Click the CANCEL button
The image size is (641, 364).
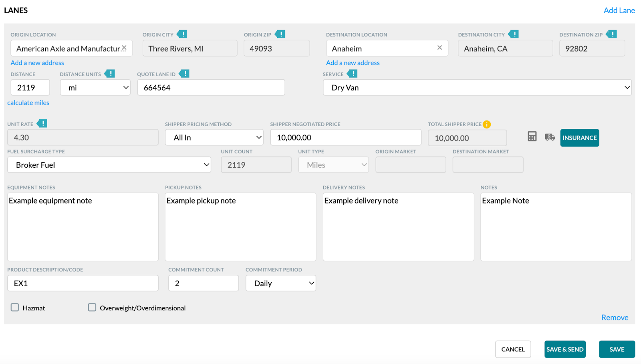pos(513,349)
